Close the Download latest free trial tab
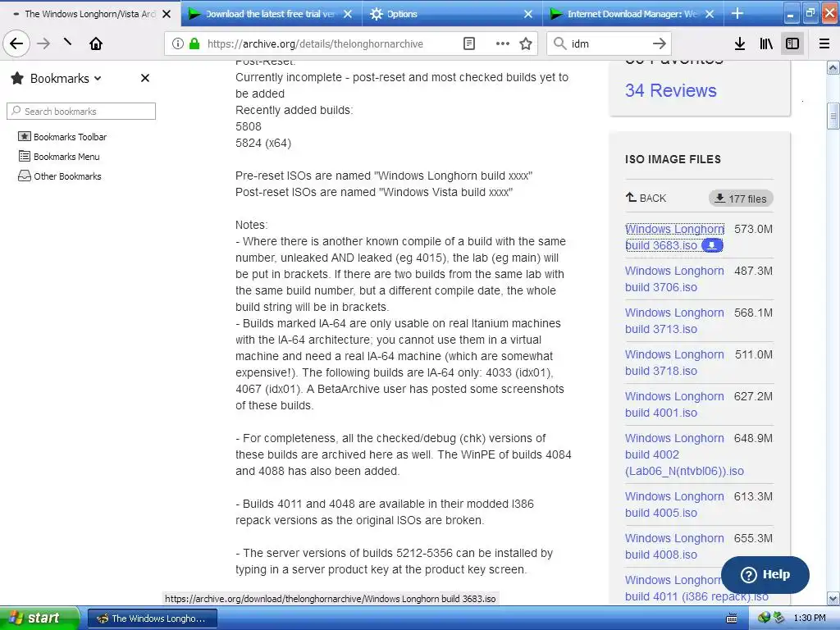The height and width of the screenshot is (630, 840). (348, 14)
